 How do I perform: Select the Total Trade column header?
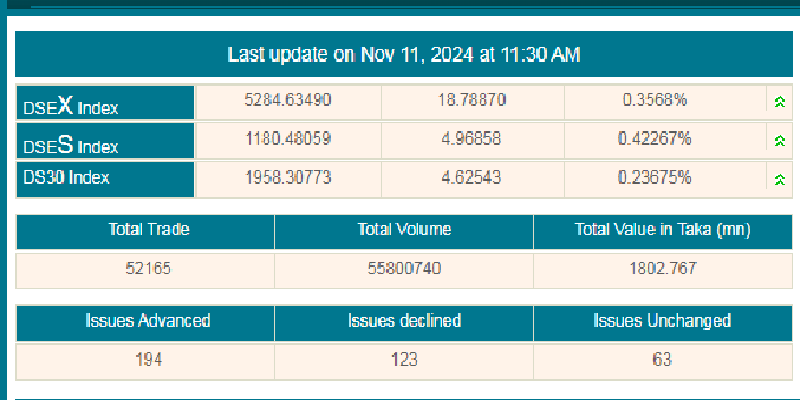(148, 230)
